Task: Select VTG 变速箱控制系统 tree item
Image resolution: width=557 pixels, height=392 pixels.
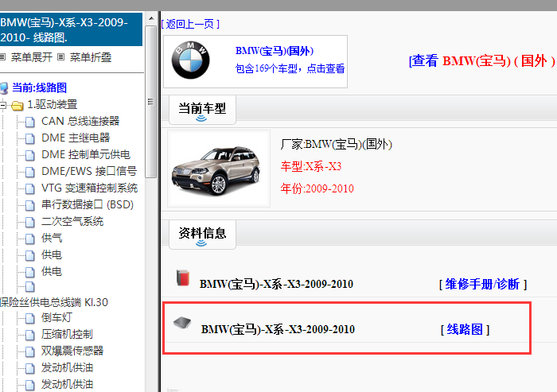Action: (89, 188)
